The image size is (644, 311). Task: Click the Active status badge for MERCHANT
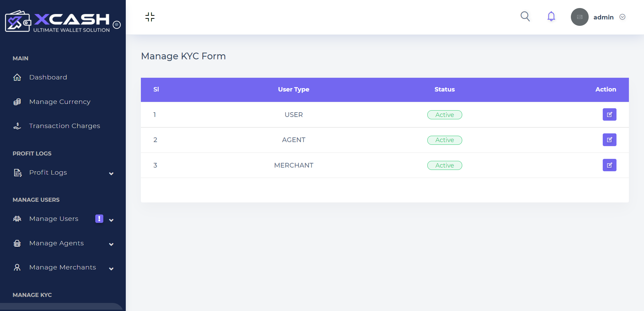tap(444, 166)
